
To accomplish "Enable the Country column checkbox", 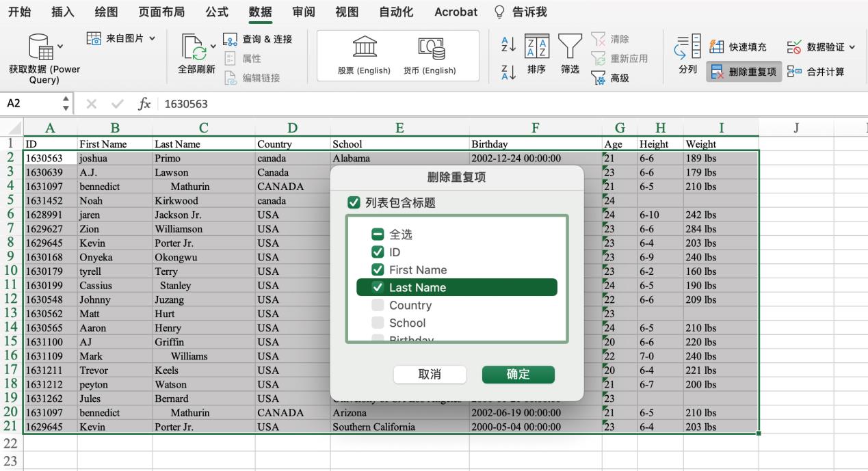I will tap(378, 306).
